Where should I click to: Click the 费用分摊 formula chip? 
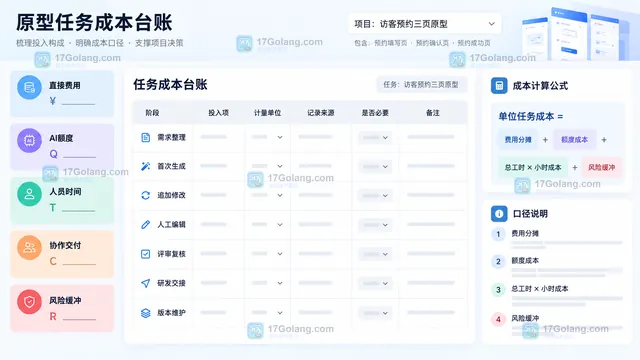click(518, 140)
